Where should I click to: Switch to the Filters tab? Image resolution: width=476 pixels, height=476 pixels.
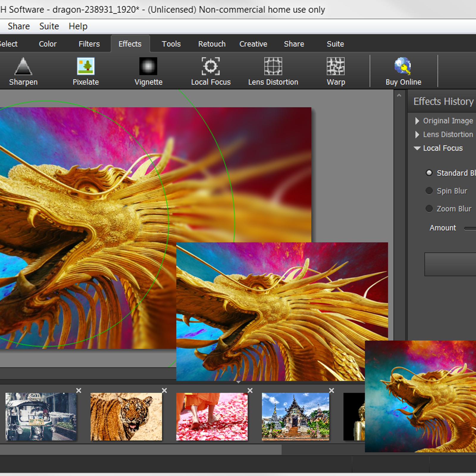coord(89,44)
